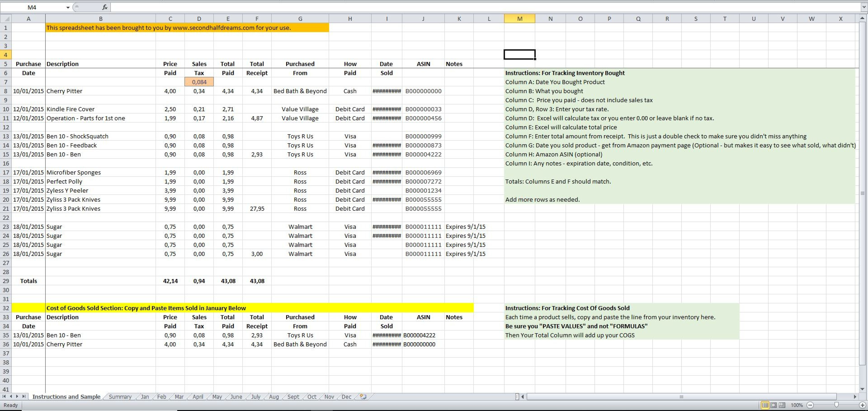The height and width of the screenshot is (411, 868).
Task: Click the Insert Worksheet tab icon
Action: (x=363, y=397)
